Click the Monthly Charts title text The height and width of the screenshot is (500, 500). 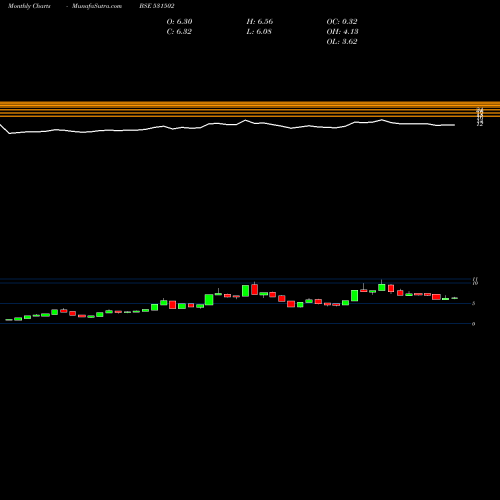click(x=29, y=6)
